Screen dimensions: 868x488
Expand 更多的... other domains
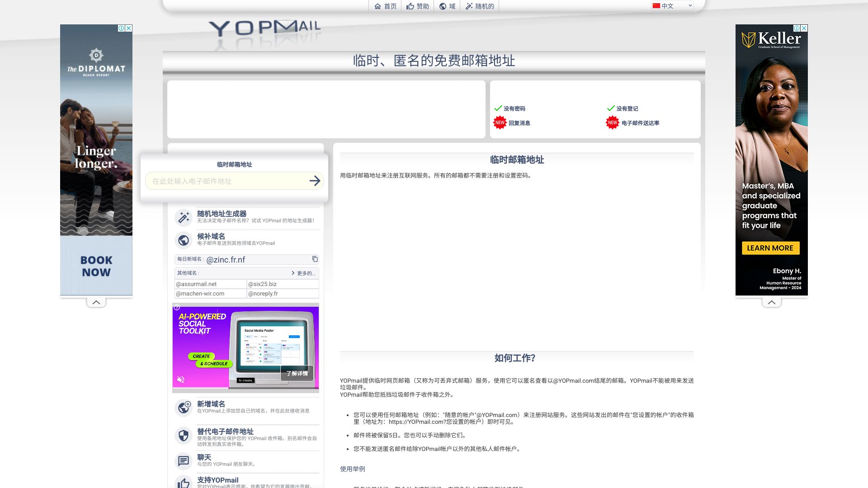click(303, 273)
